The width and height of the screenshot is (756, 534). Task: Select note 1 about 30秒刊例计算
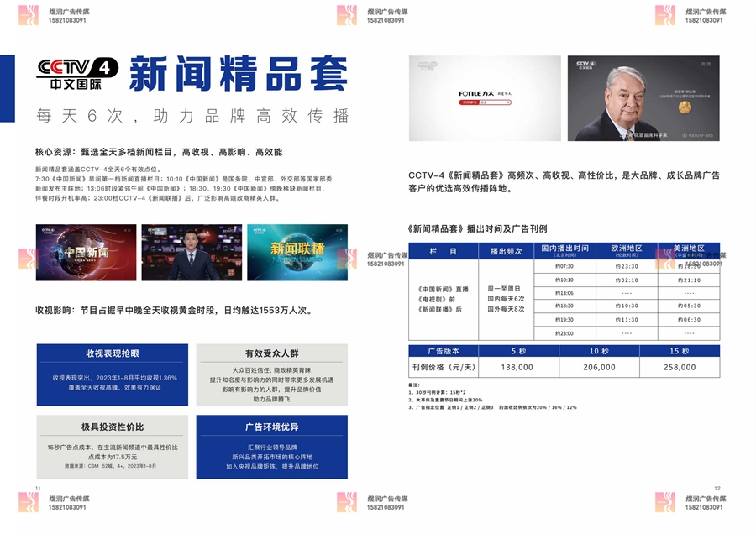437,393
